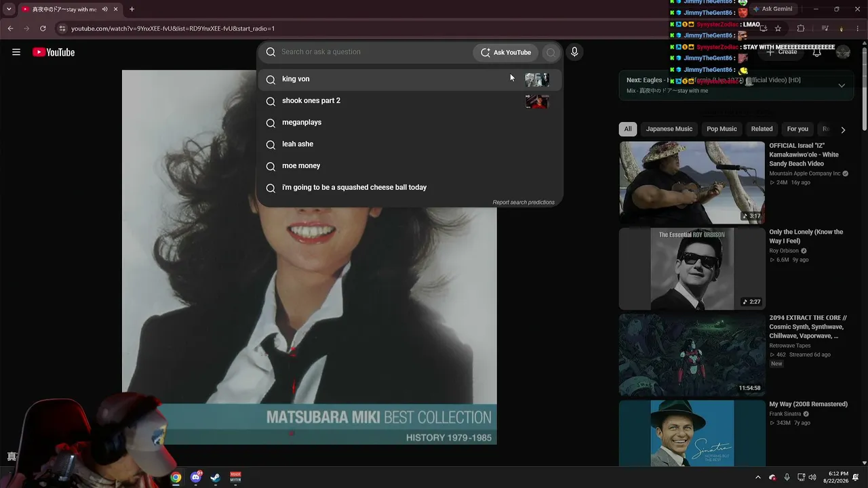Open Voicemeeter from the taskbar
Screen dimensions: 868x488
pyautogui.click(x=235, y=477)
